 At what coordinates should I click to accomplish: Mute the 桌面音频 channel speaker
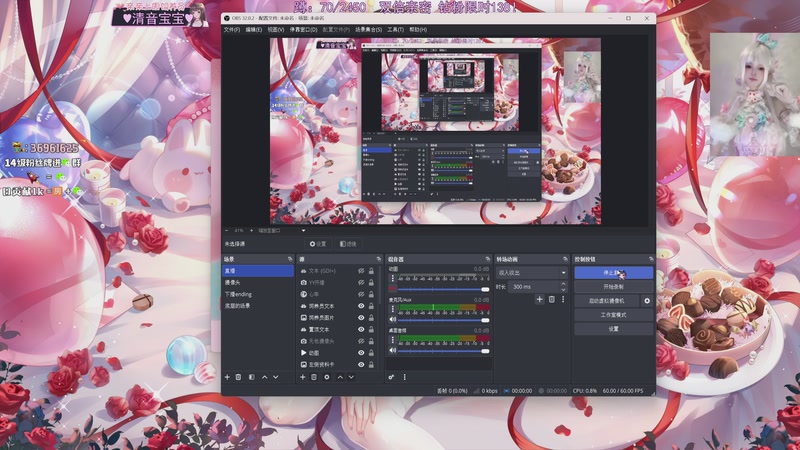[392, 351]
